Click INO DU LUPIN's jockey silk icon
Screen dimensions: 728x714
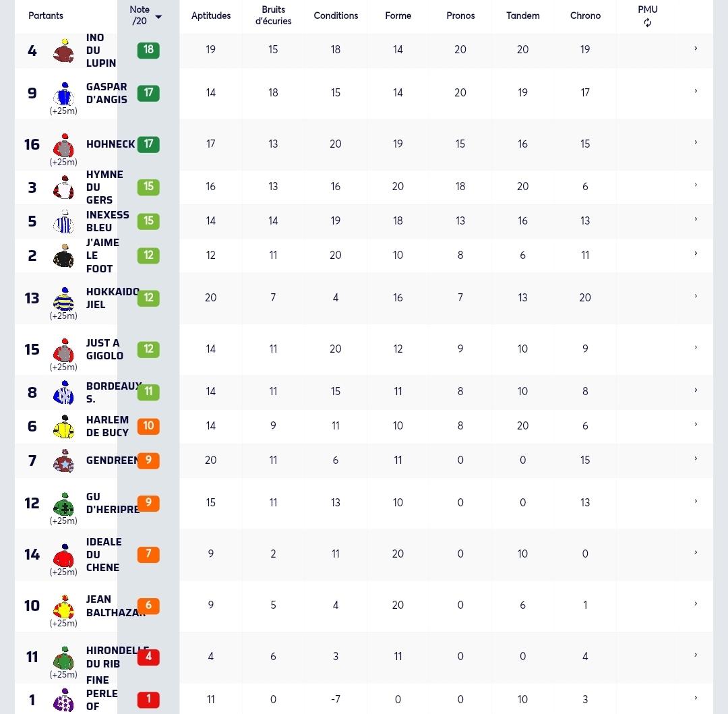63,51
